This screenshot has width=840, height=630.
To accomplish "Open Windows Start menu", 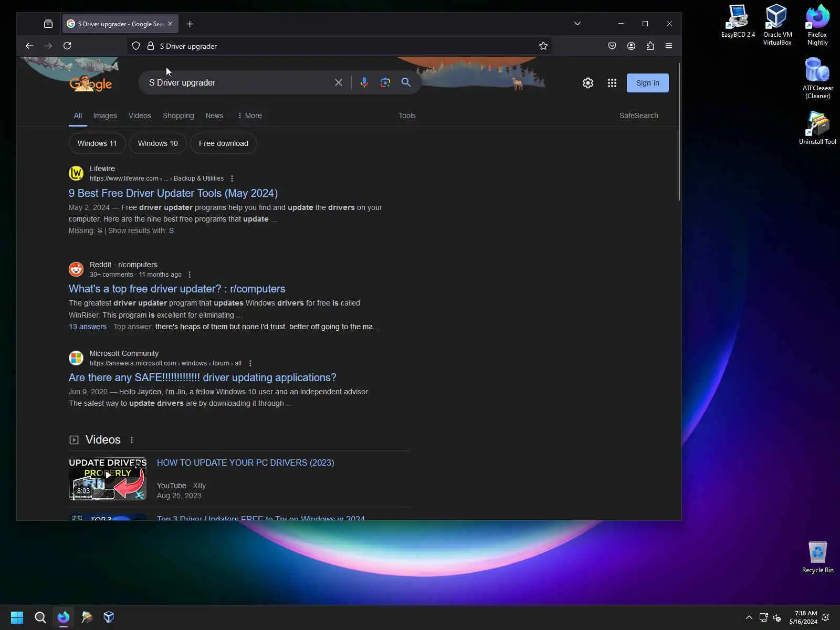I will pyautogui.click(x=17, y=617).
